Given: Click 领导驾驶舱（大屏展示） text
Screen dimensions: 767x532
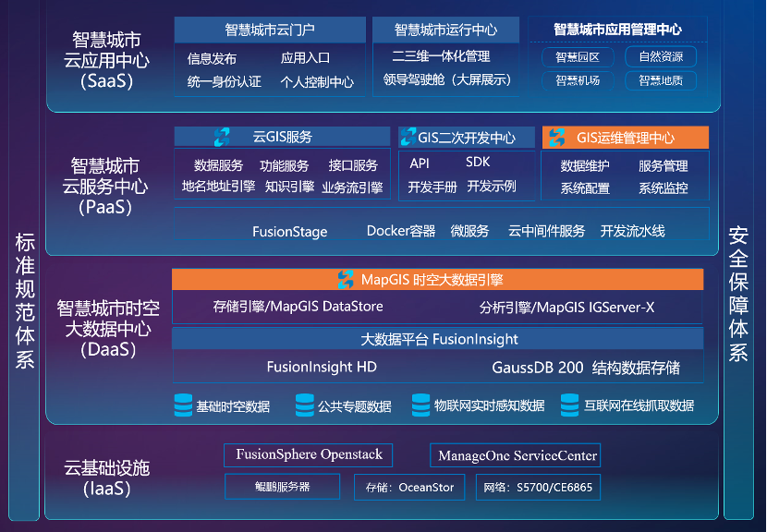Looking at the screenshot, I should point(447,79).
